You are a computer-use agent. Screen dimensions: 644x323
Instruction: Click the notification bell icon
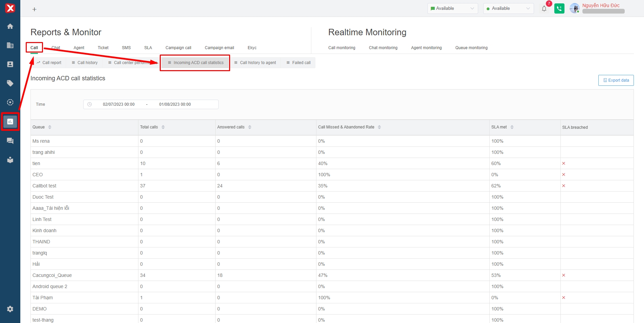(544, 9)
